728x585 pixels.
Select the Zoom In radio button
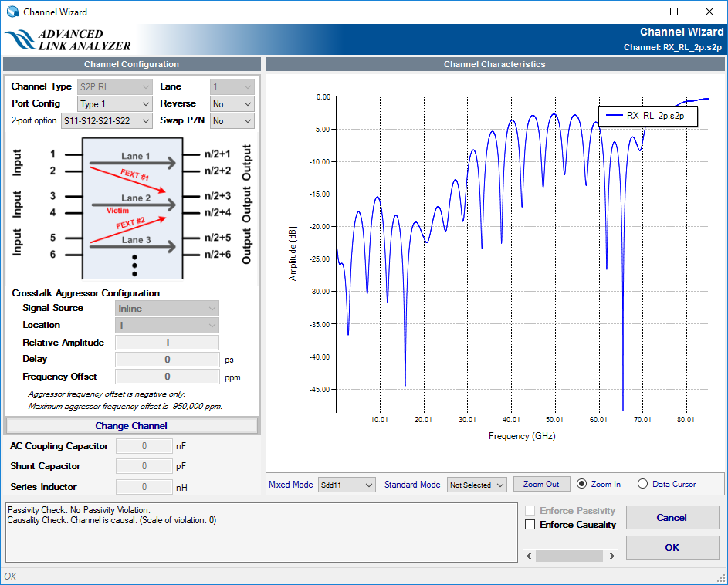click(583, 484)
